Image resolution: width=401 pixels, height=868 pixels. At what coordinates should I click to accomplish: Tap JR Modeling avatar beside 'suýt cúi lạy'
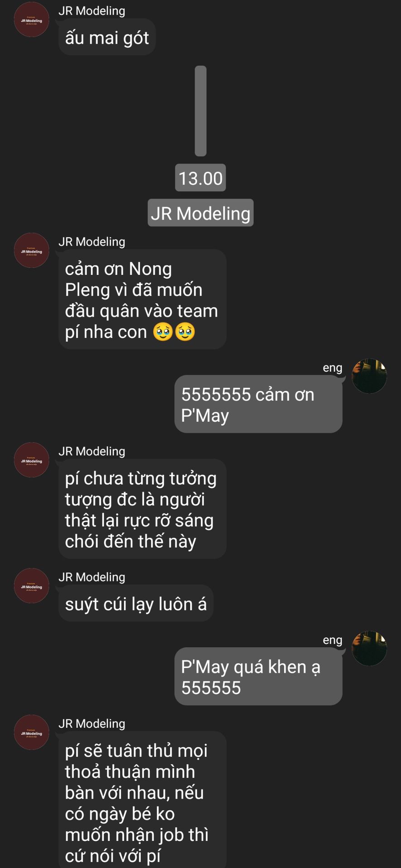point(31,586)
